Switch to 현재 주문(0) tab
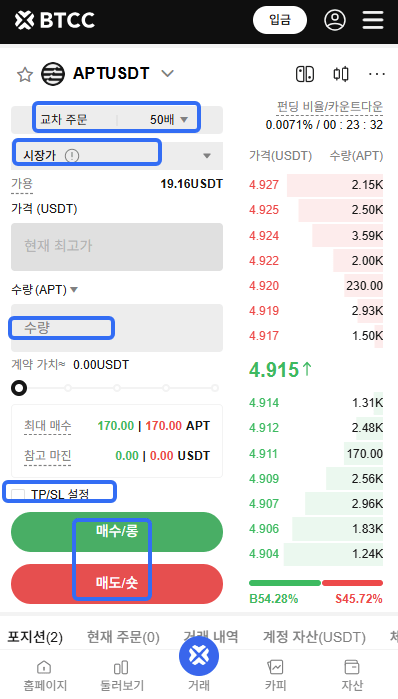 tap(123, 637)
